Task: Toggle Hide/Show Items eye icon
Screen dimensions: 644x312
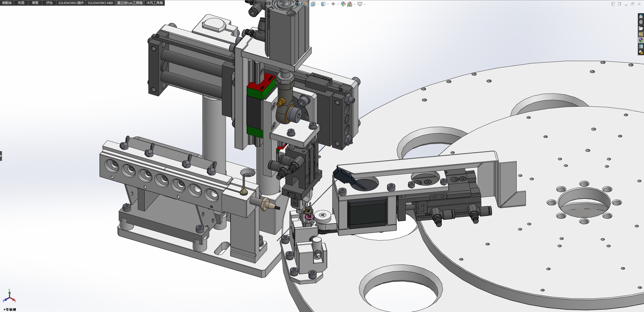Action: tap(333, 4)
